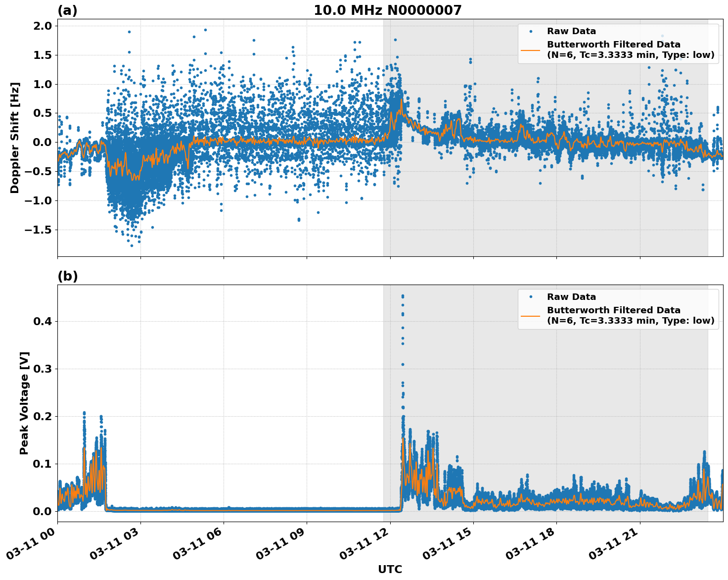Click the "Peak Voltage [V]" y-axis label
Image resolution: width=728 pixels, height=580 pixels.
point(24,403)
